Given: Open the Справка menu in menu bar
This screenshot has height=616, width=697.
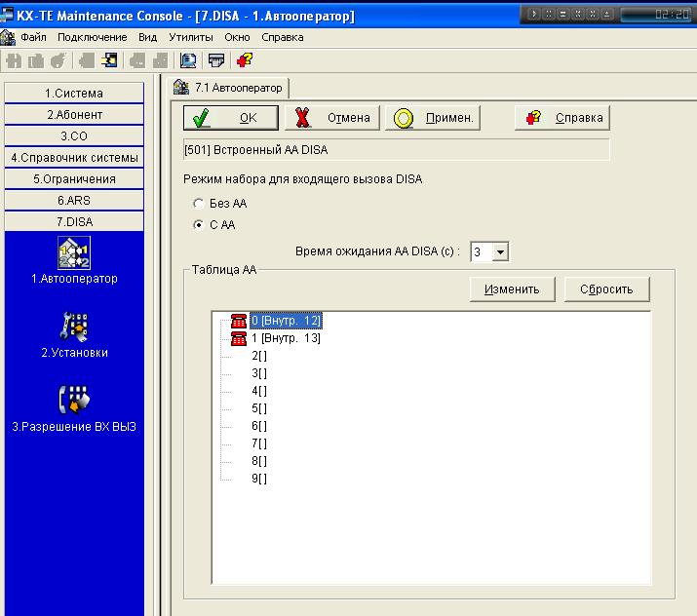Looking at the screenshot, I should point(283,37).
